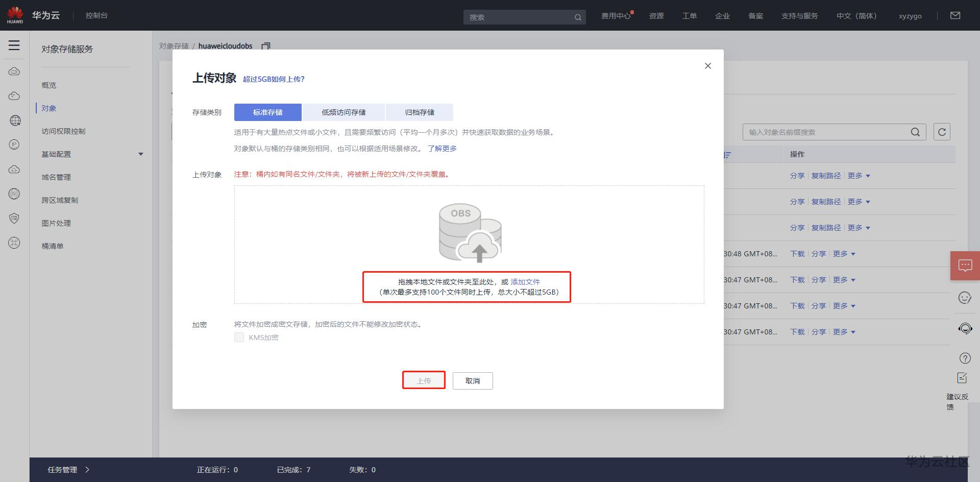
Task: Open 跨区域复制 in the sidebar
Action: 60,200
